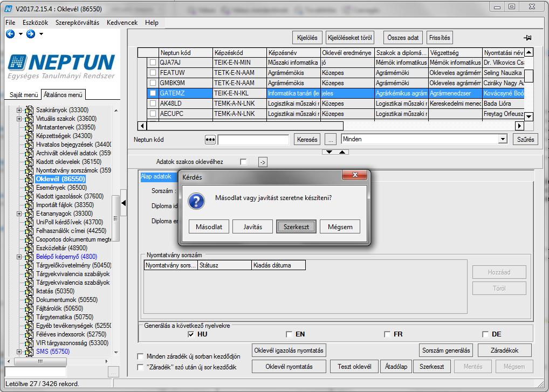This screenshot has height=392, width=549.
Task: Click the forward navigation arrow icon
Action: pyautogui.click(x=31, y=34)
